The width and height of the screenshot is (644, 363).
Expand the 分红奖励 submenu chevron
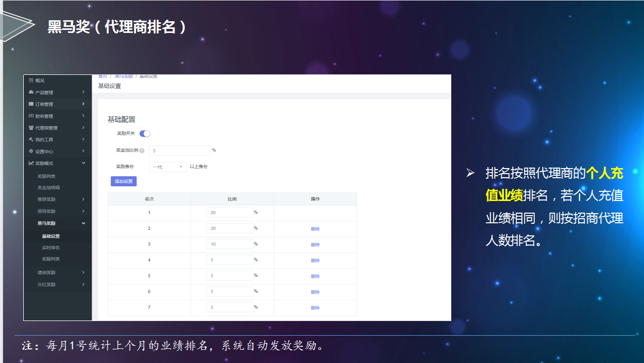[83, 285]
